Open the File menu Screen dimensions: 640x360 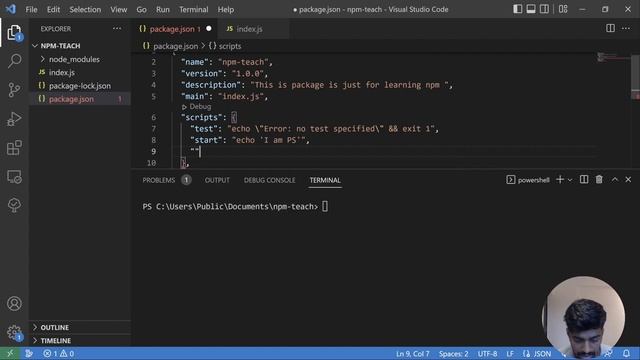pos(31,9)
